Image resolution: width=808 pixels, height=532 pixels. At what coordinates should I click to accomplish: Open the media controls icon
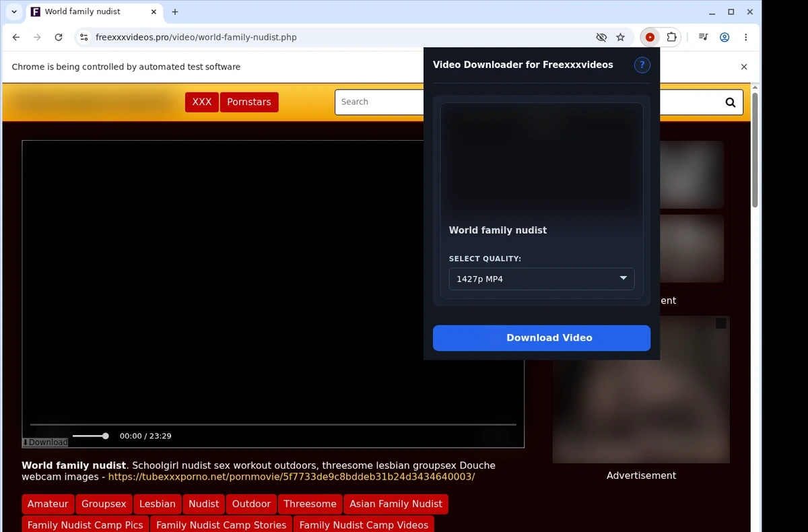point(703,37)
